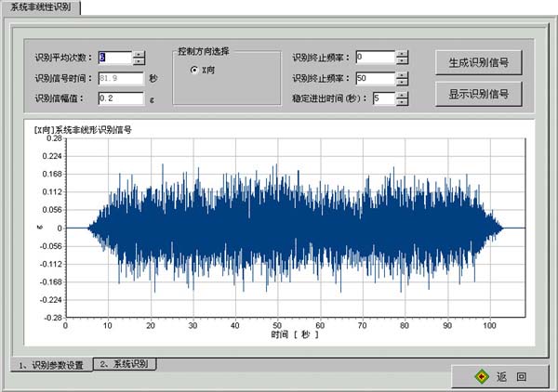Image resolution: width=558 pixels, height=392 pixels.
Task: Select the 系统非线性识别 top tab
Action: click(40, 7)
